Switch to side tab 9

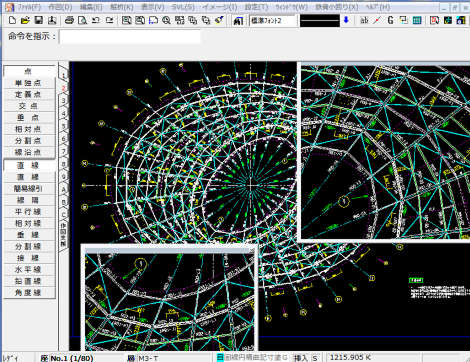(63, 177)
